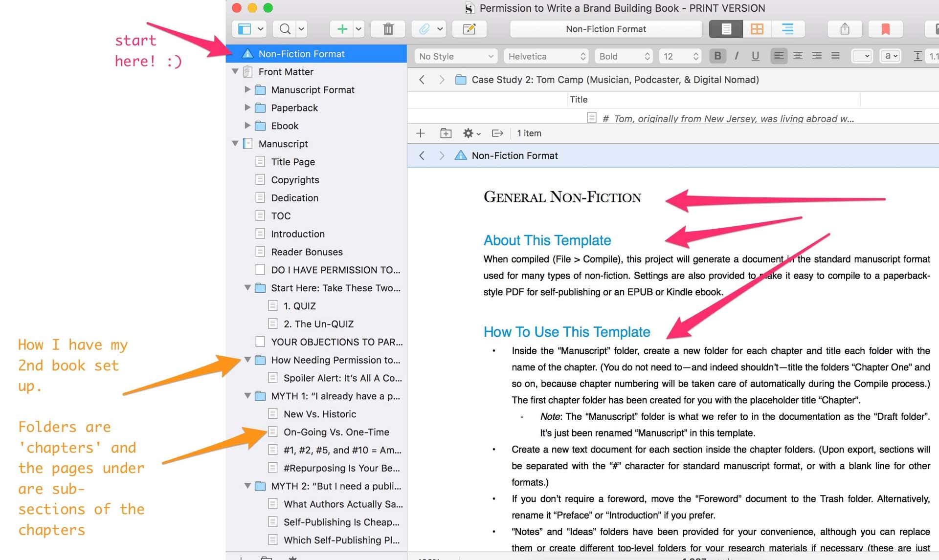
Task: Switch to corkboard view mode
Action: tap(757, 29)
